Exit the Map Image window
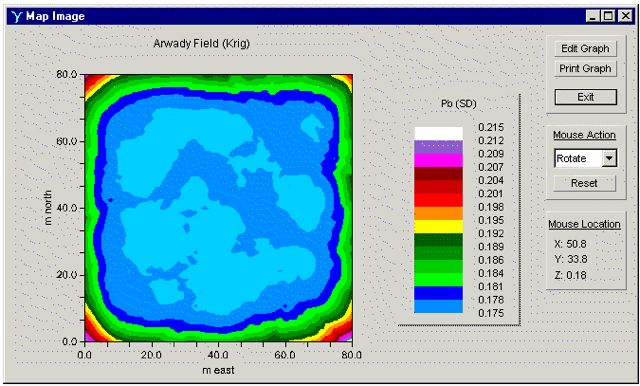640x386 pixels. pyautogui.click(x=585, y=97)
